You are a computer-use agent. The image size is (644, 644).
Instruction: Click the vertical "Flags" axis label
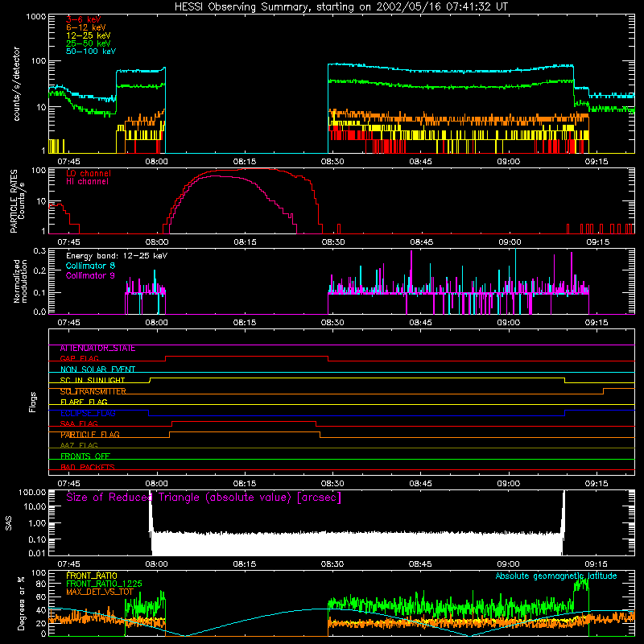(33, 402)
